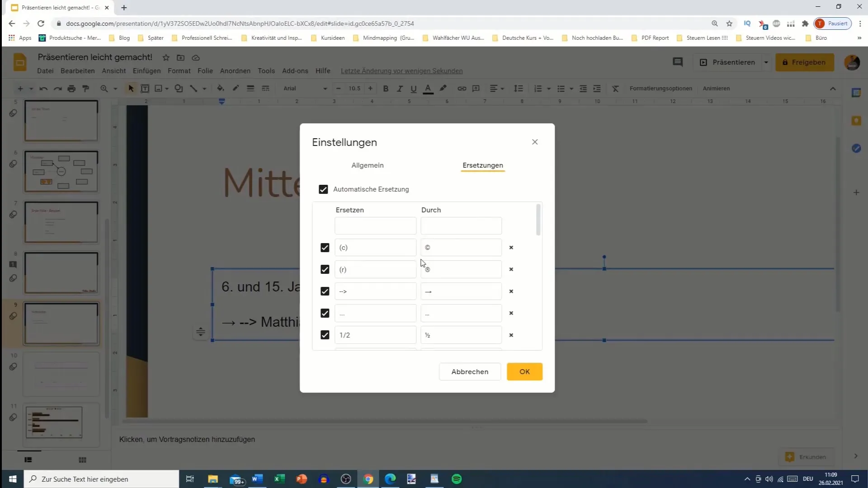868x488 pixels.
Task: Click the replacements list scrollbar
Action: point(538,220)
